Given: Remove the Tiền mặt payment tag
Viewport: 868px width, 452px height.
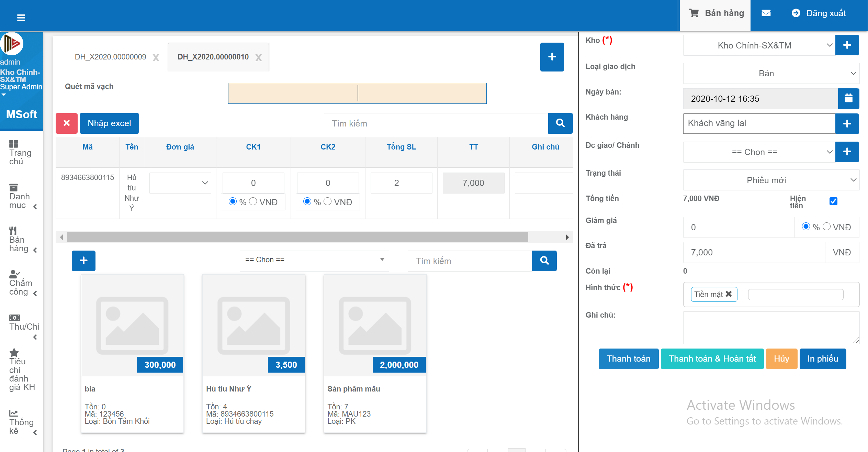Looking at the screenshot, I should click(x=729, y=294).
